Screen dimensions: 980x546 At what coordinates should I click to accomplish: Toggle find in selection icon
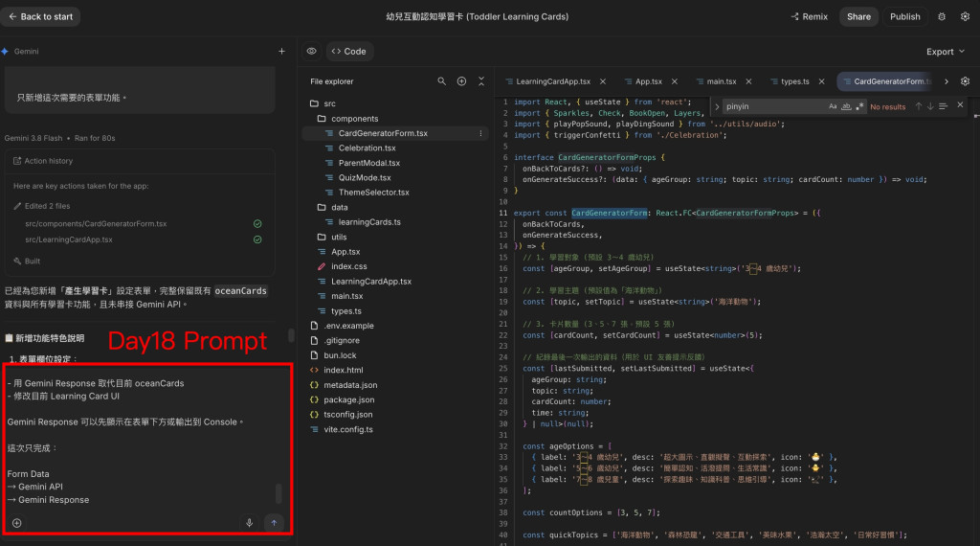click(943, 106)
